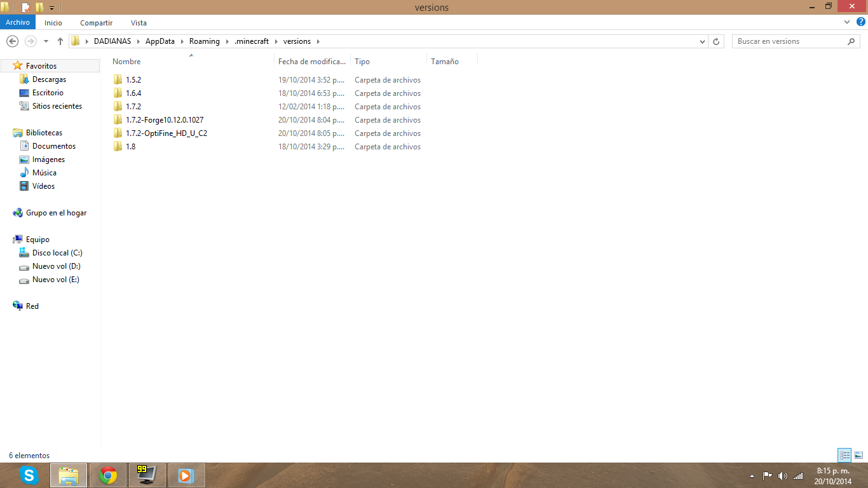The image size is (868, 488).
Task: Open the media player taskbar icon
Action: coord(186,475)
